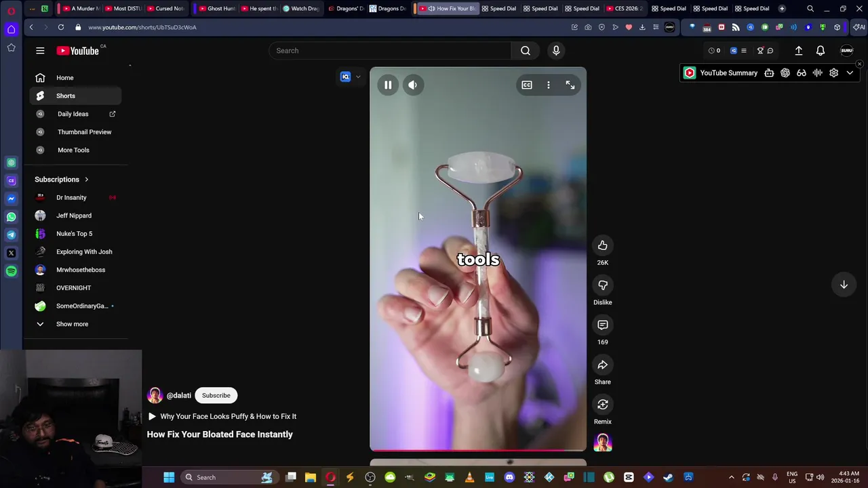This screenshot has height=488, width=868.
Task: Remix this Short
Action: [x=603, y=405]
